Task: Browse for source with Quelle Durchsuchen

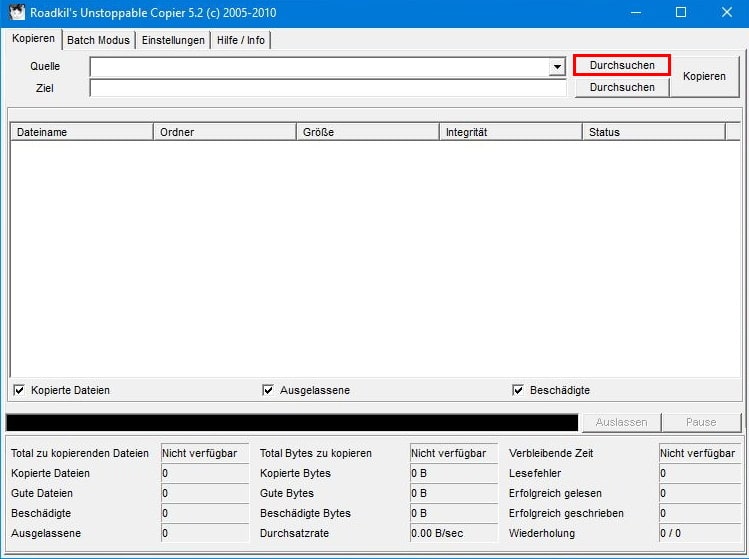Action: [x=622, y=65]
